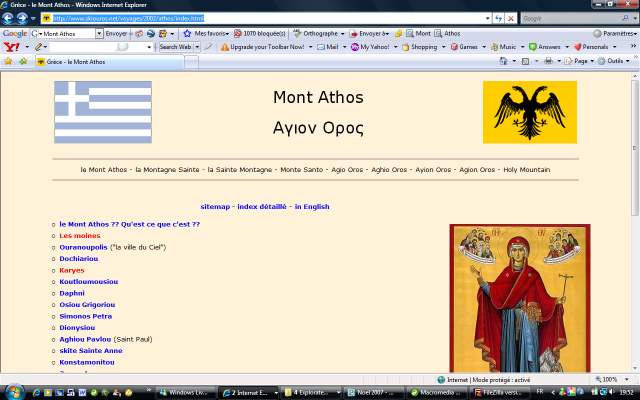Open the Yahoo! toolbar logo

[11, 47]
